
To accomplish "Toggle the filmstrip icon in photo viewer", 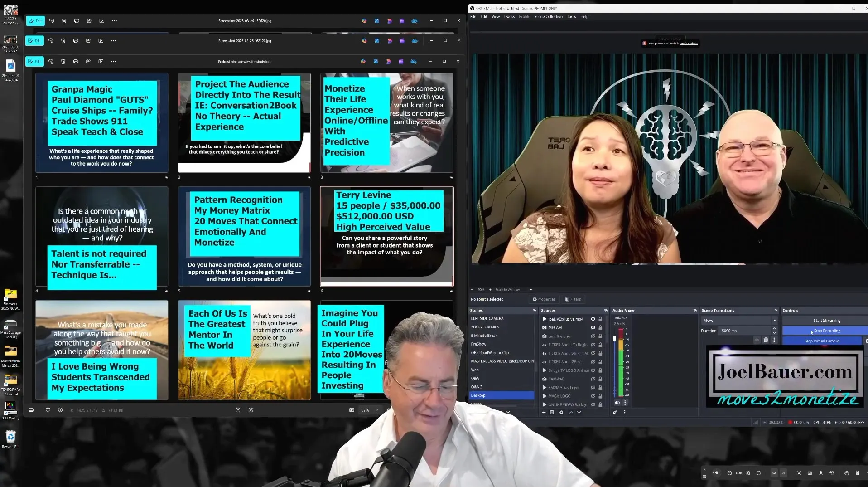I will pyautogui.click(x=31, y=410).
